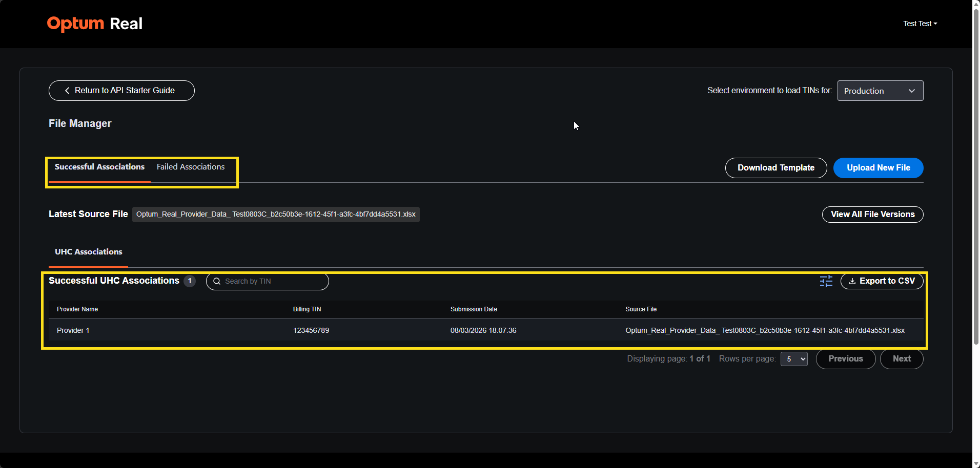Switch to Successful Associations tab
980x468 pixels.
point(99,167)
